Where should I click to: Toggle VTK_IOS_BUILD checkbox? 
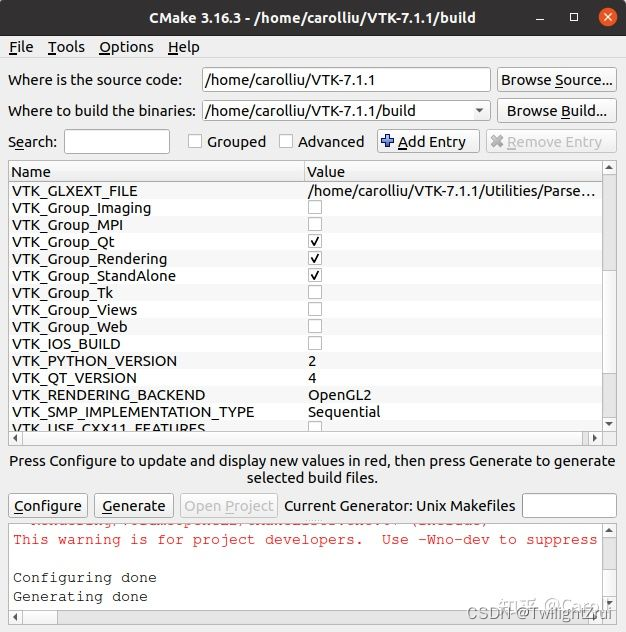tap(315, 343)
